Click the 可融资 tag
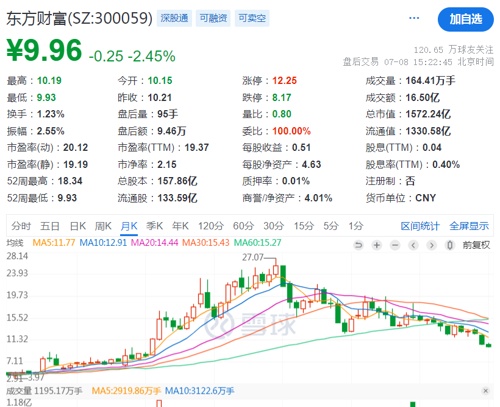Viewport: 500px width, 407px height. coord(213,18)
